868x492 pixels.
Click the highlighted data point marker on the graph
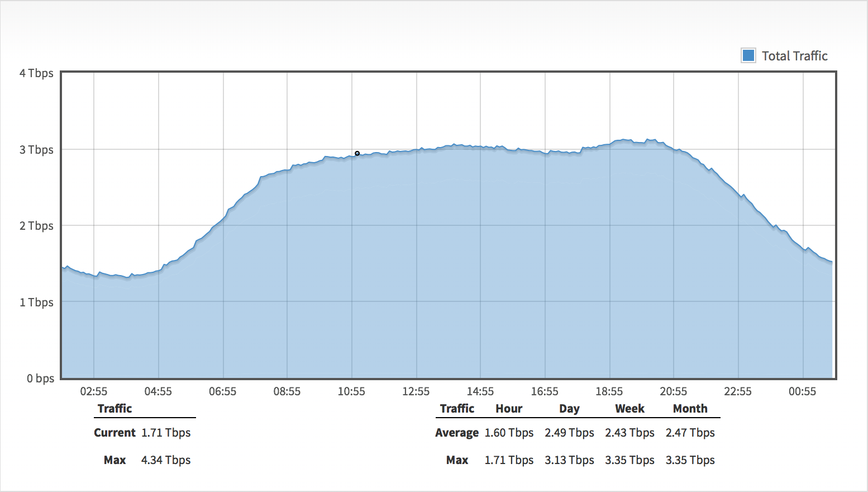[357, 153]
